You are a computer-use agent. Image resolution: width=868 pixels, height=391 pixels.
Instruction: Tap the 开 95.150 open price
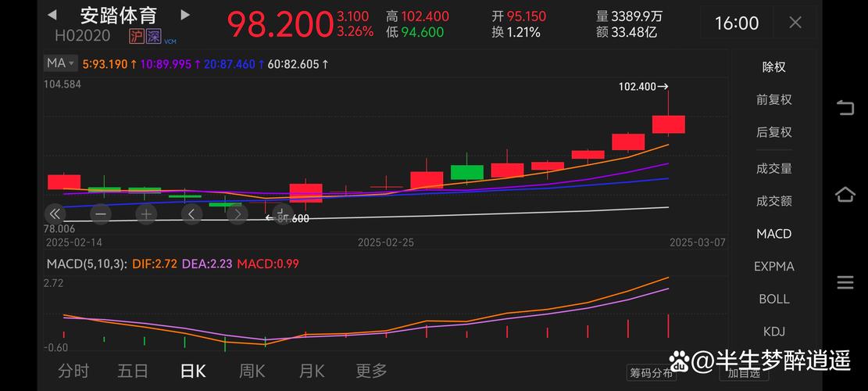point(519,16)
